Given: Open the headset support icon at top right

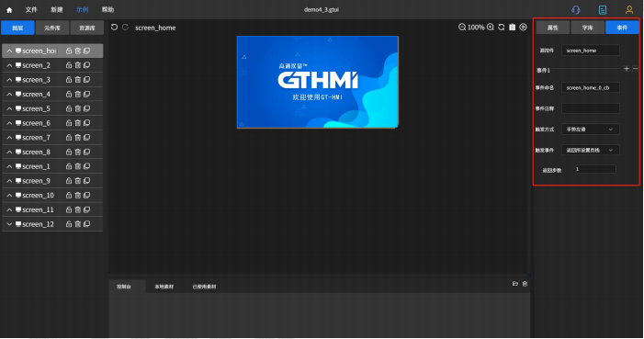Looking at the screenshot, I should coord(576,10).
